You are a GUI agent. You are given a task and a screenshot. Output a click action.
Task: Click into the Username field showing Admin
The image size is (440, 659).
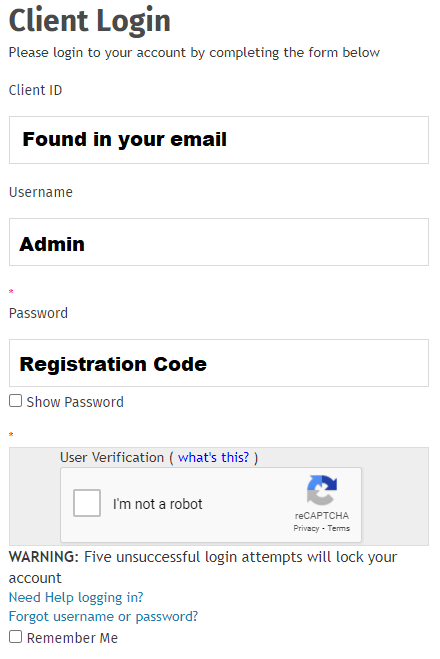(x=219, y=242)
